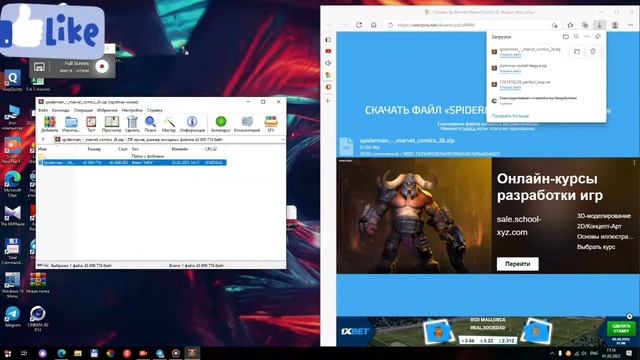The image size is (640, 360).
Task: Show spiderman zip in folder icon
Action: pyautogui.click(x=577, y=51)
